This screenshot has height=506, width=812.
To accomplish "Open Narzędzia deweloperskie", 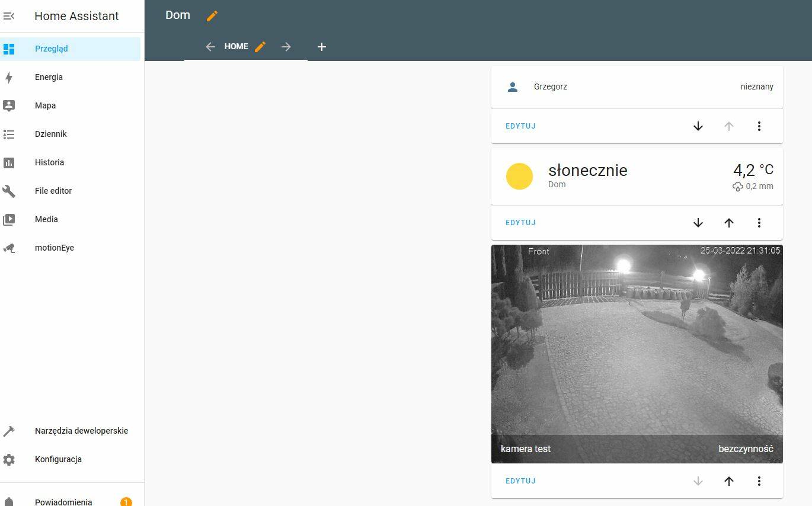I will [70, 431].
